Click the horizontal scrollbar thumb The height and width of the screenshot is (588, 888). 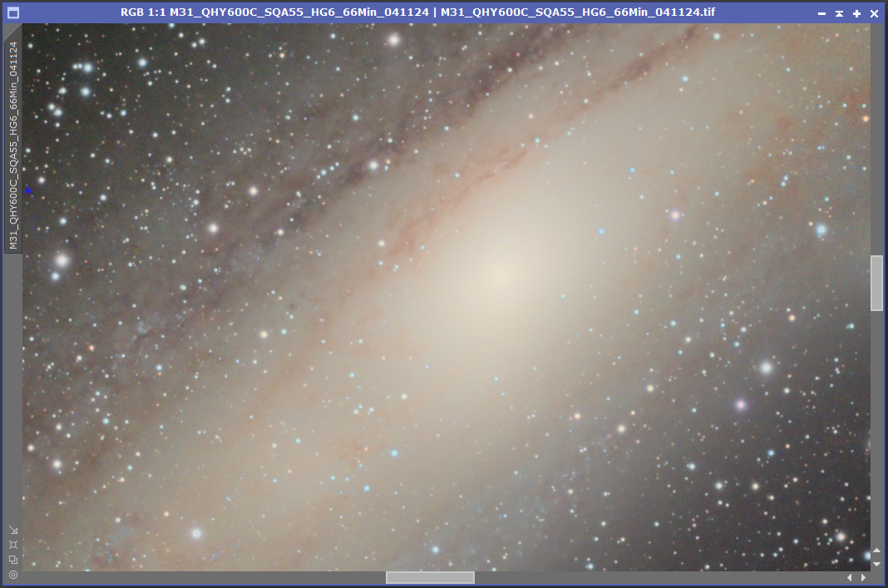430,577
